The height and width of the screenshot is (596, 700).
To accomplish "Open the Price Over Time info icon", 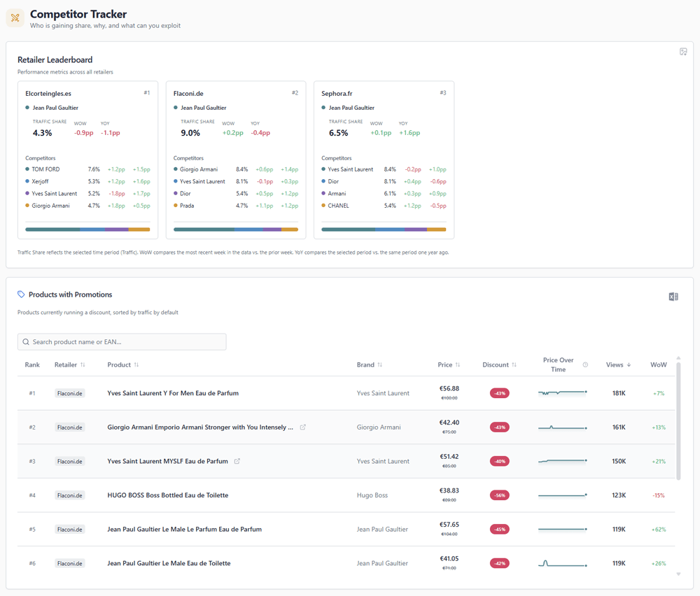I will point(585,365).
